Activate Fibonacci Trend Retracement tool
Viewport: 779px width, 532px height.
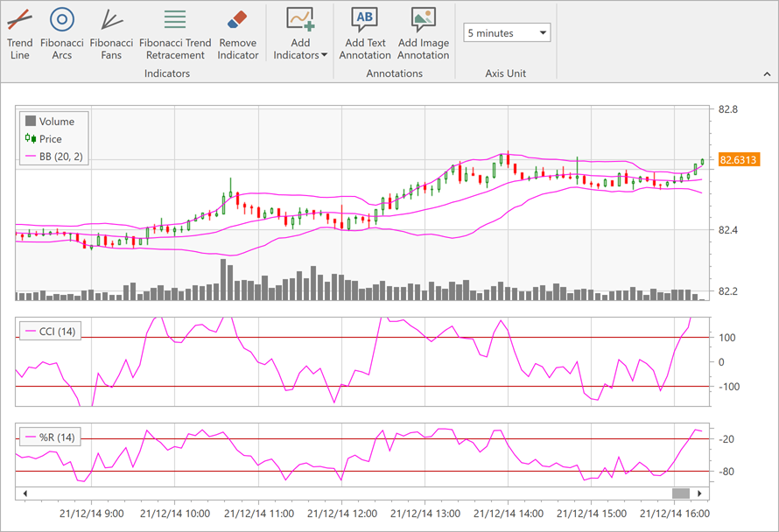pos(175,34)
